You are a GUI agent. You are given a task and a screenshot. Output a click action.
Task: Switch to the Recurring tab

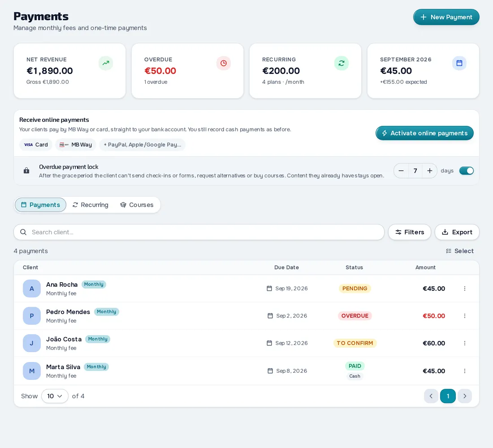pyautogui.click(x=90, y=205)
